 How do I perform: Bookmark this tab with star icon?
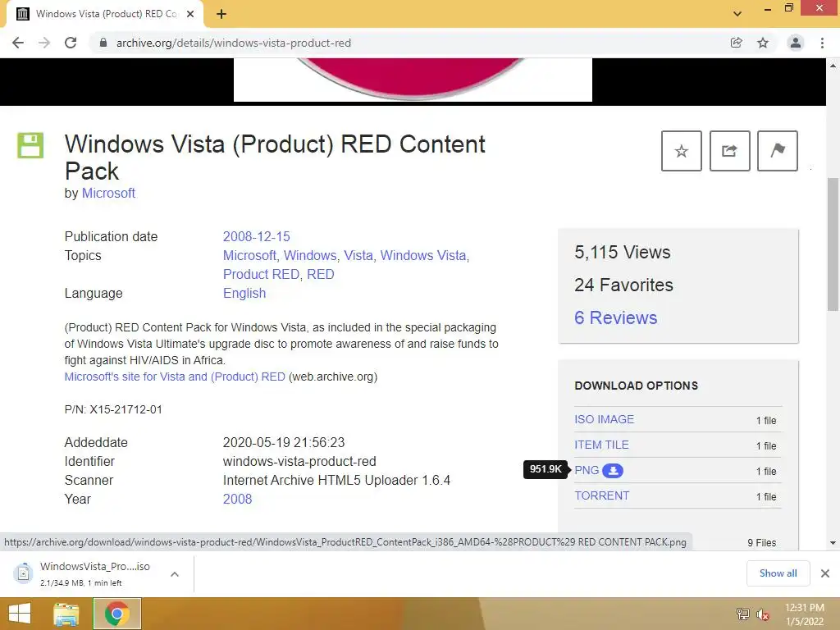tap(763, 43)
